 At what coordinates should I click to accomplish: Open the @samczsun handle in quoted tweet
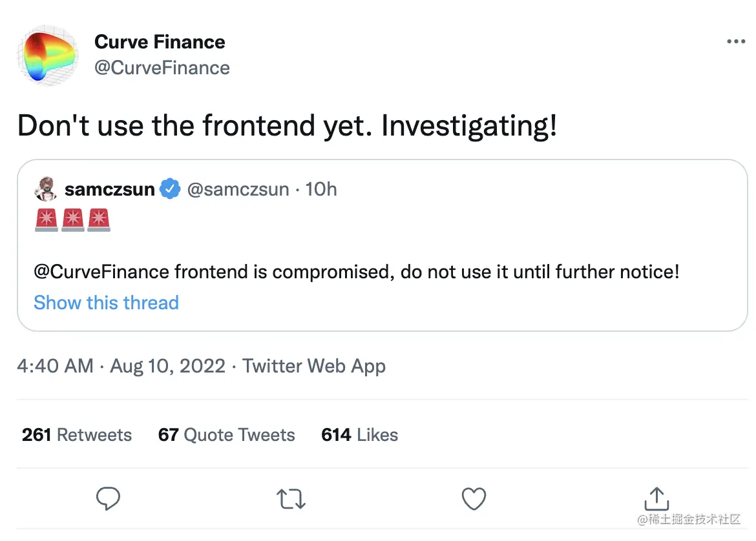click(x=236, y=189)
